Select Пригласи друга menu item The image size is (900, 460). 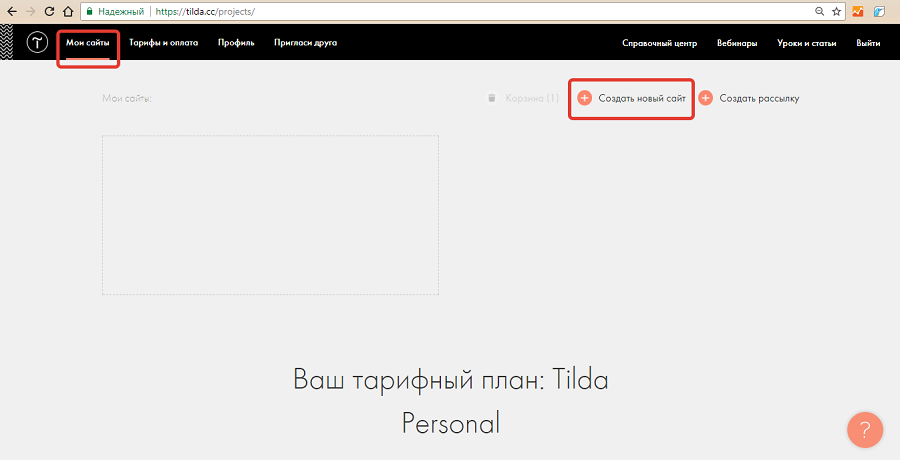click(x=305, y=42)
